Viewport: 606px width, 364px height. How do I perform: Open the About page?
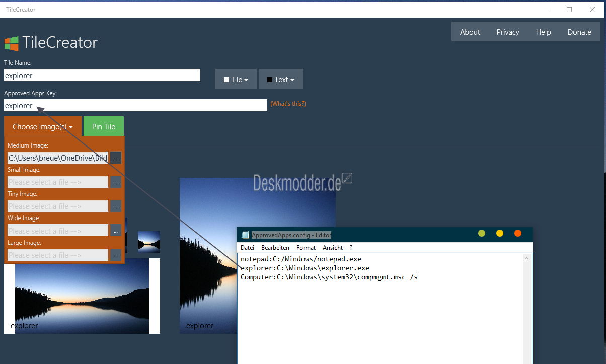coord(470,32)
